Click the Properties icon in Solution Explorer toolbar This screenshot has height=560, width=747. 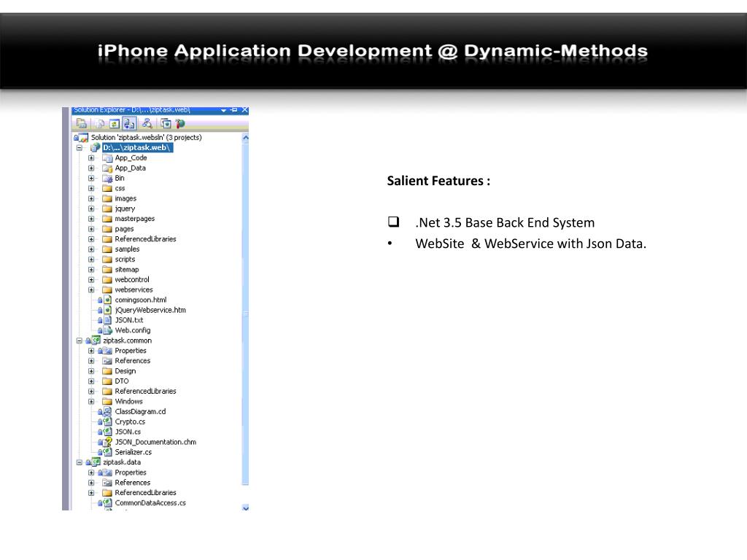tap(82, 124)
